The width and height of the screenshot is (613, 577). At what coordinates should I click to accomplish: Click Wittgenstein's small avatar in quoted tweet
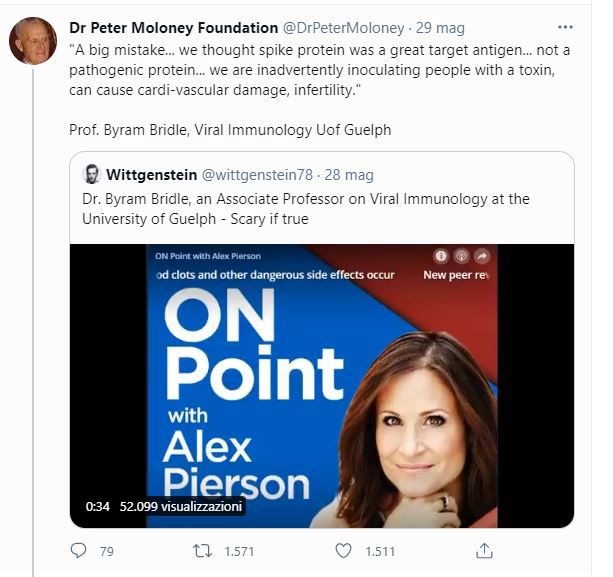[91, 174]
